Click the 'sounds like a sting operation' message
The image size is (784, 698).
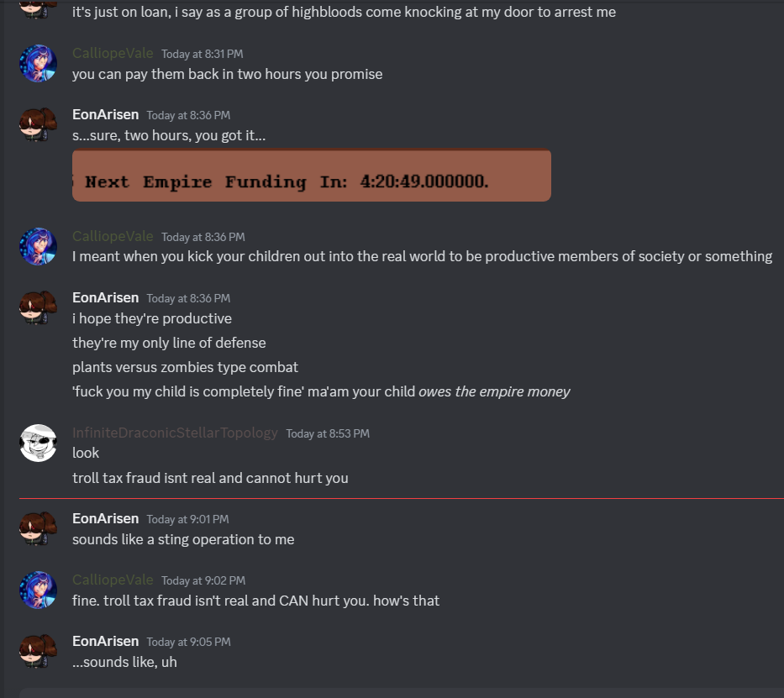pyautogui.click(x=183, y=539)
